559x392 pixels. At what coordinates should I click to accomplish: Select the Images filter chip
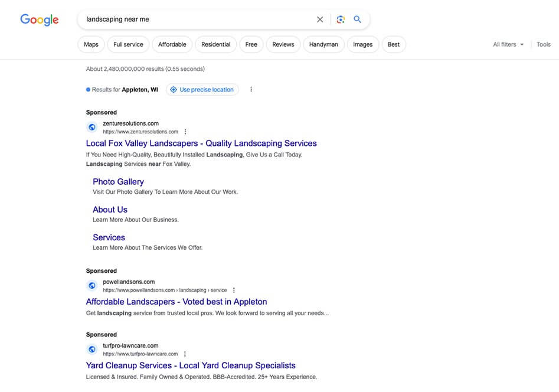(x=362, y=44)
